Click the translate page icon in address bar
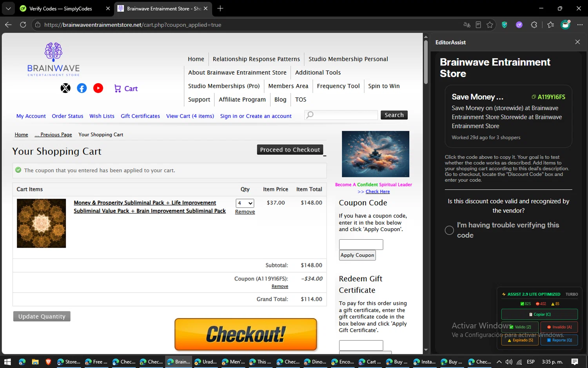Viewport: 588px width, 368px height. (466, 25)
